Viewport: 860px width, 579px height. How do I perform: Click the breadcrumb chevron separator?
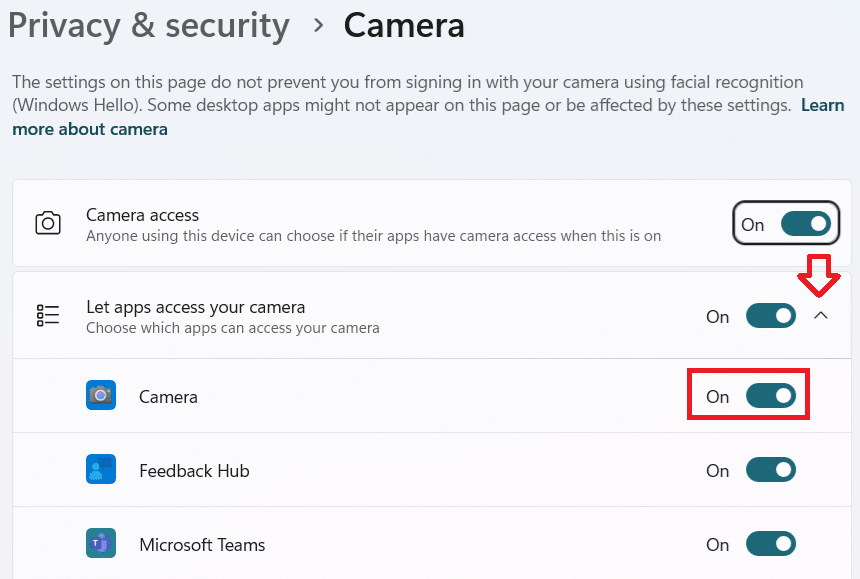(x=318, y=26)
